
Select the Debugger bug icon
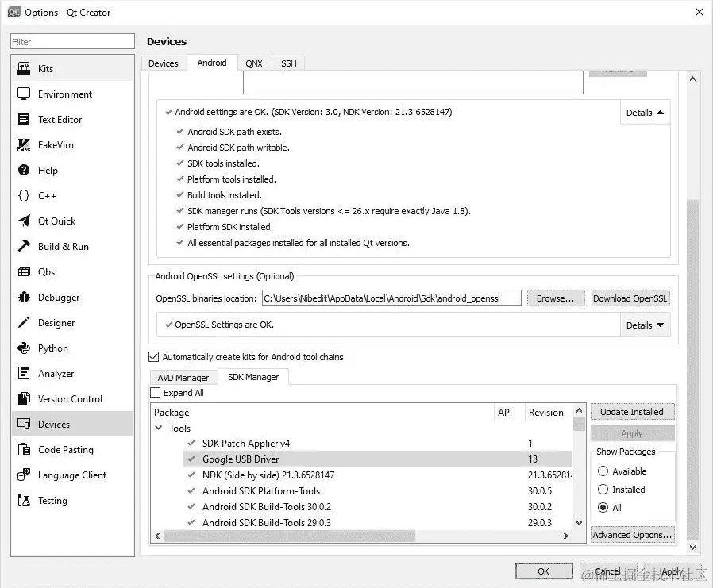pyautogui.click(x=24, y=298)
